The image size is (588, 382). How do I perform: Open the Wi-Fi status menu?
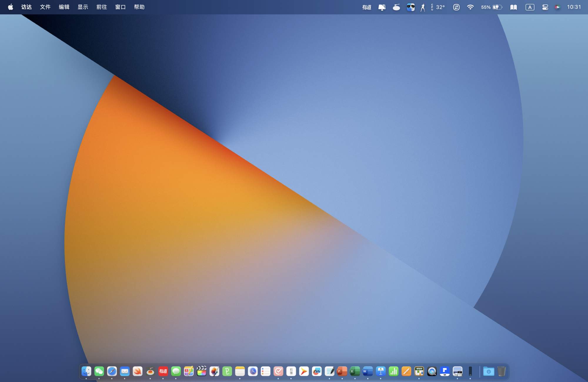(x=470, y=7)
